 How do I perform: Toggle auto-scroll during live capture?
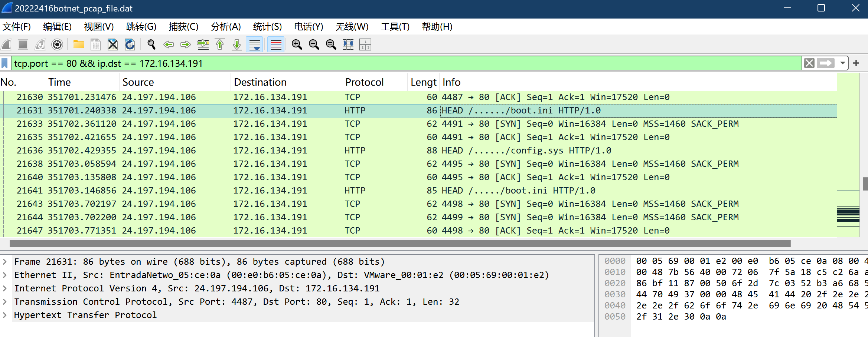pos(254,45)
